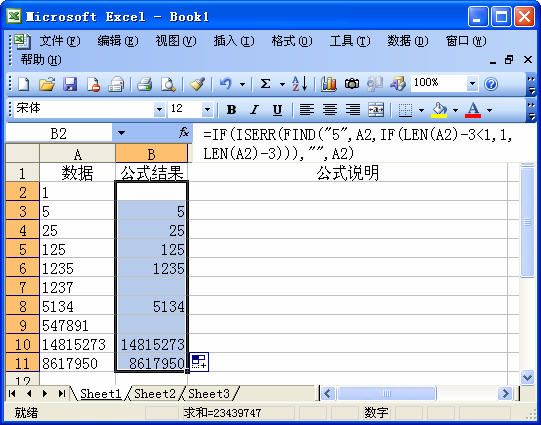Select the Format Painter brush icon
541x425 pixels.
click(x=197, y=84)
